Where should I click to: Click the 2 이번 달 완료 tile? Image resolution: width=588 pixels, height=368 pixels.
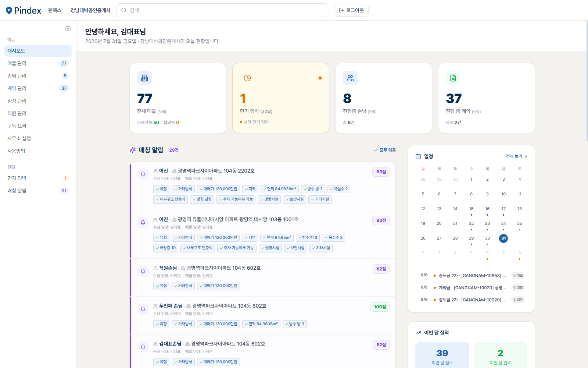[501, 355]
